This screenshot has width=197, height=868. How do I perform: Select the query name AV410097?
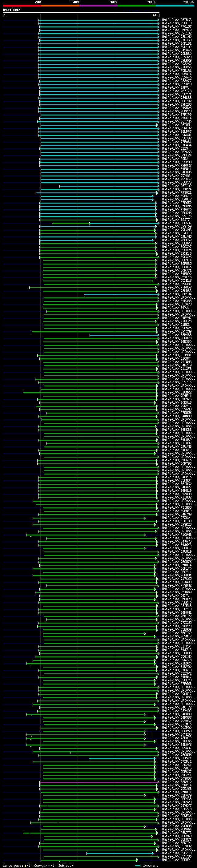[11, 10]
